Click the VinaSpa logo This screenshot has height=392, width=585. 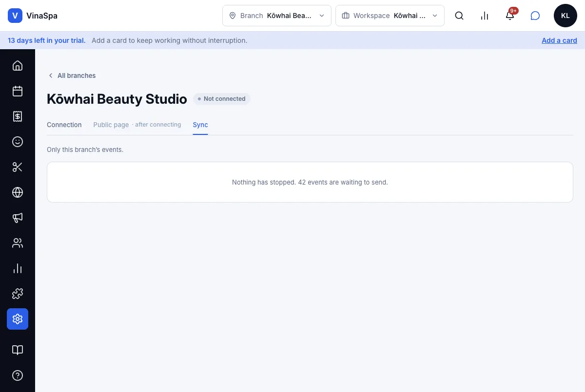(x=33, y=16)
